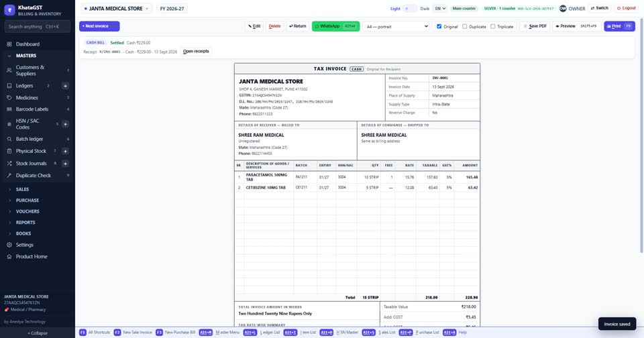The height and width of the screenshot is (338, 644).
Task: Switch user with the Switch button
Action: (x=599, y=8)
